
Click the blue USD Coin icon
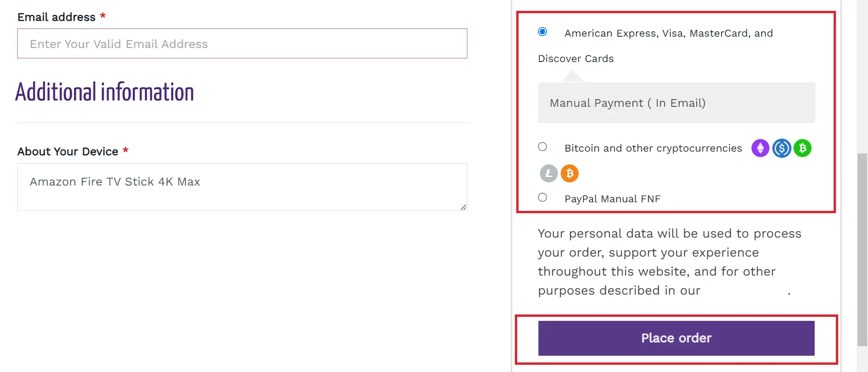[782, 148]
